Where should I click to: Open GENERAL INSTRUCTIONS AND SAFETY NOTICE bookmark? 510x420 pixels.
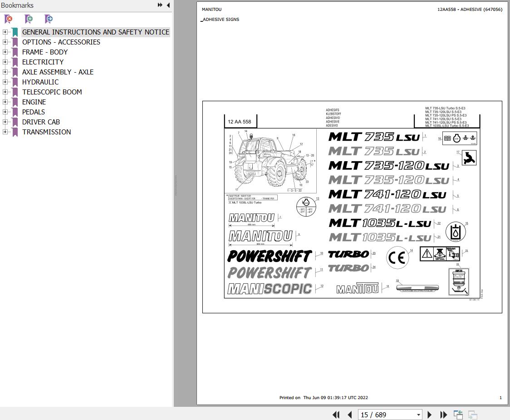pyautogui.click(x=96, y=32)
